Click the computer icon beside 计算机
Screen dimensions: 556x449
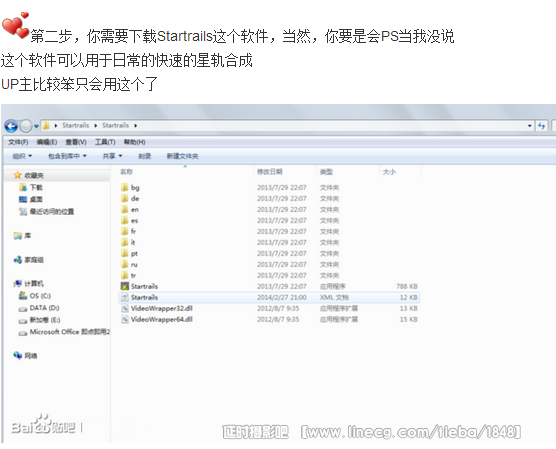point(17,283)
